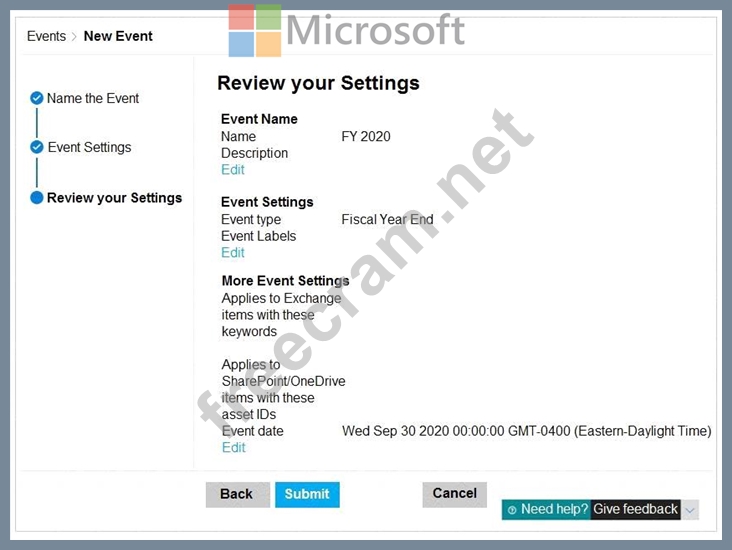Click the checkmark icon beside Name the Event
Image resolution: width=732 pixels, height=550 pixels.
(x=37, y=98)
